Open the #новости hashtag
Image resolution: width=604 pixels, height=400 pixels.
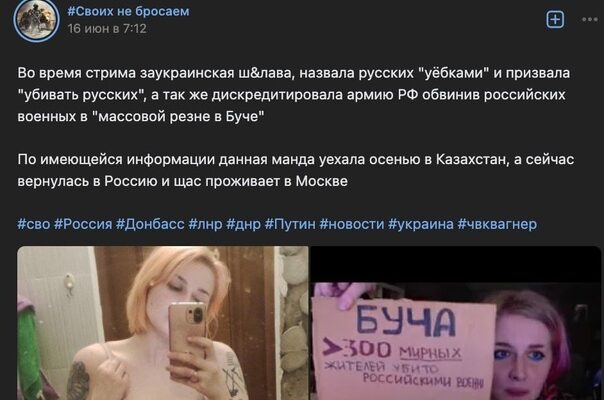(x=352, y=224)
